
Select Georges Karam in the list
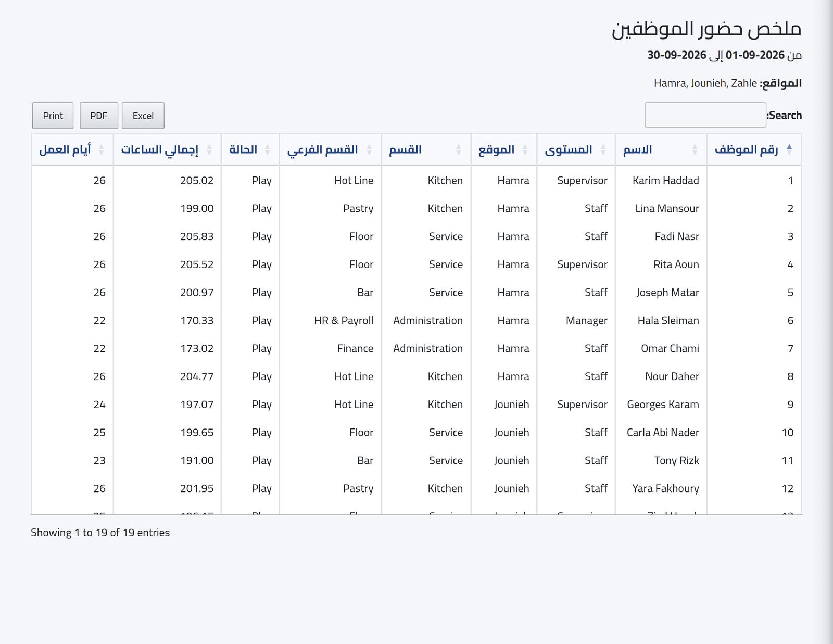pyautogui.click(x=663, y=405)
